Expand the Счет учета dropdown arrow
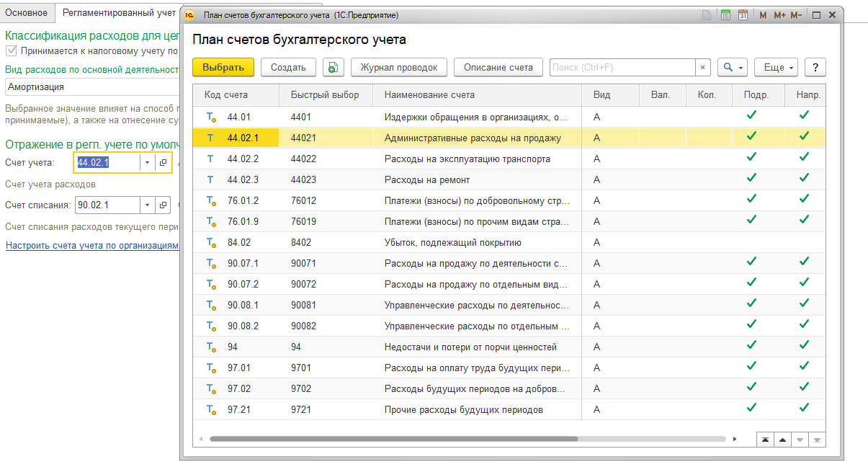 [147, 163]
